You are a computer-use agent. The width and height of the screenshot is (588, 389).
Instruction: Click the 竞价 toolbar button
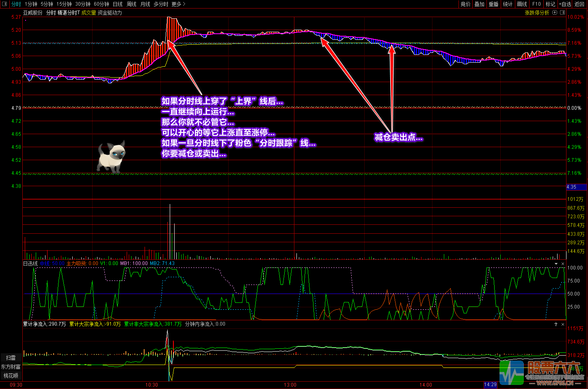pyautogui.click(x=465, y=4)
